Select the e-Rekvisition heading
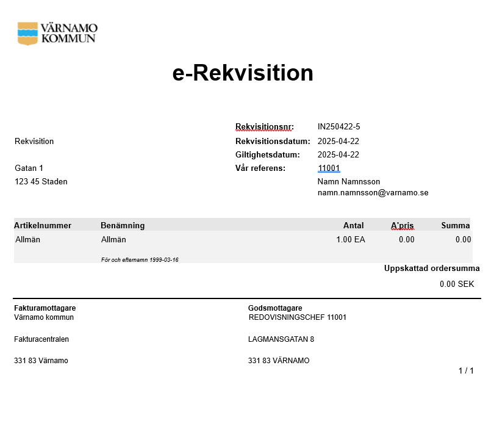The width and height of the screenshot is (494, 448). click(243, 73)
